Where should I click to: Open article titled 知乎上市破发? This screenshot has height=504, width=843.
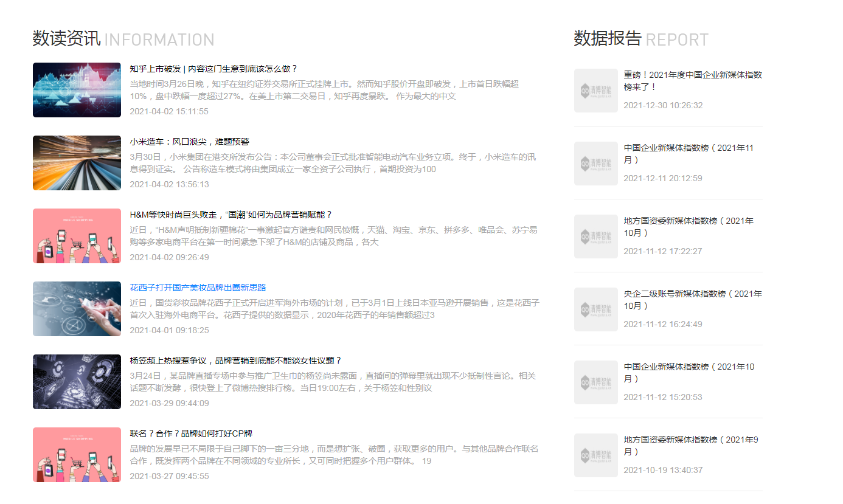[213, 69]
